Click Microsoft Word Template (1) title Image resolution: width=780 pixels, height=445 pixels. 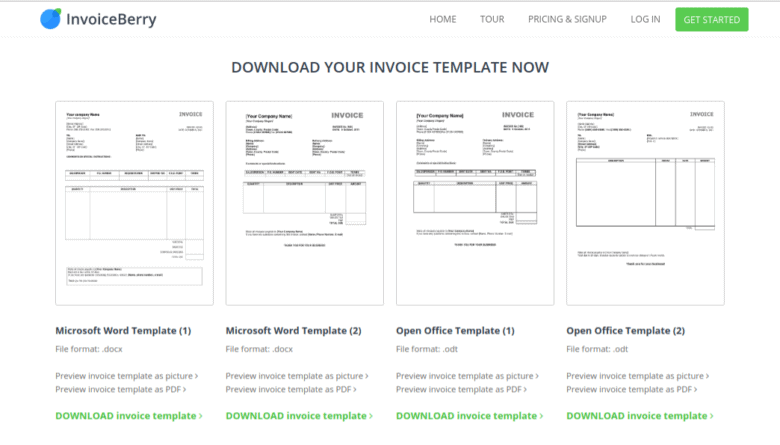point(123,331)
